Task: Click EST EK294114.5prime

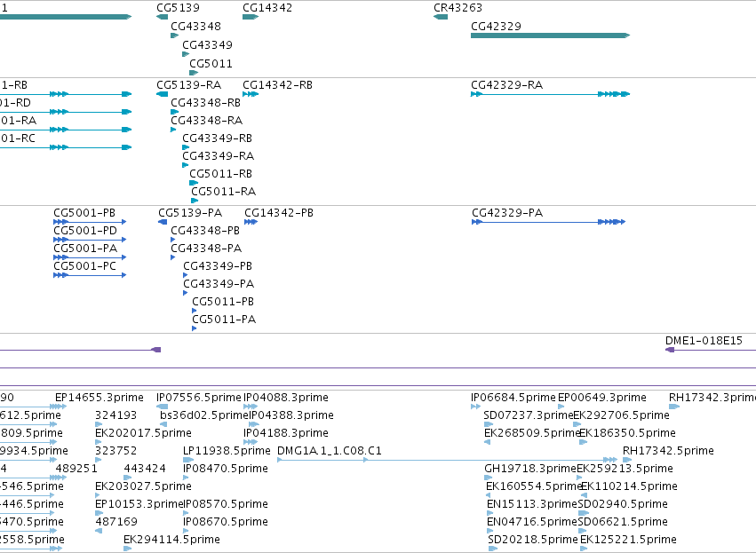Action: 171,540
